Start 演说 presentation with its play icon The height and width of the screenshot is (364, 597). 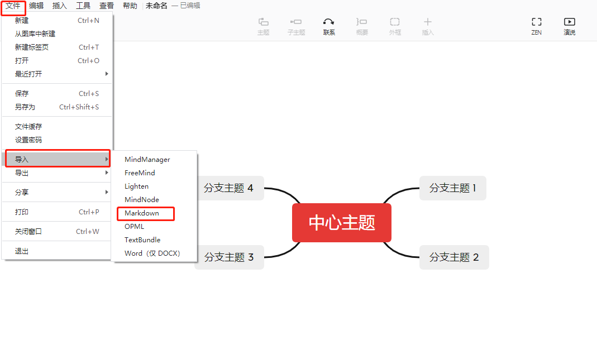pos(569,26)
